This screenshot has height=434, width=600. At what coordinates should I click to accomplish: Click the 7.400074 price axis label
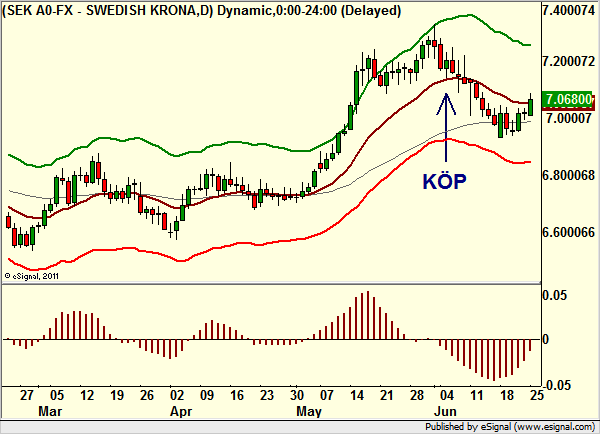569,10
